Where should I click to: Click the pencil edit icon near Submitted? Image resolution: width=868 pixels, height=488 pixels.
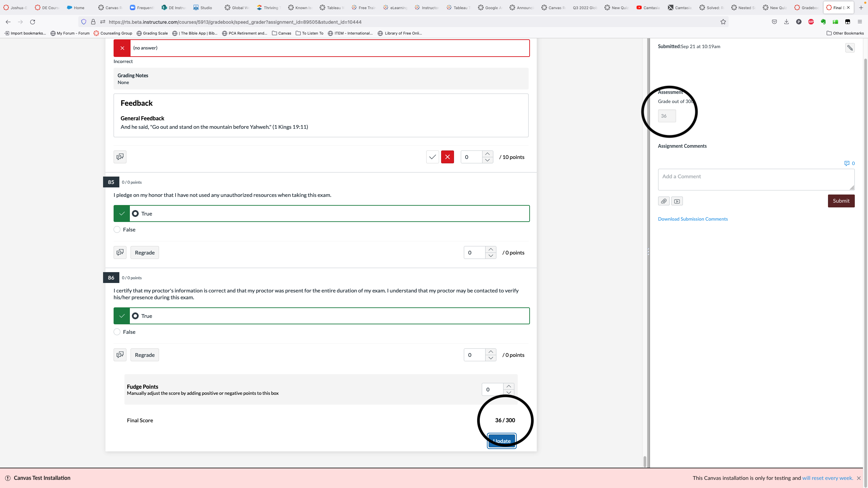(850, 48)
